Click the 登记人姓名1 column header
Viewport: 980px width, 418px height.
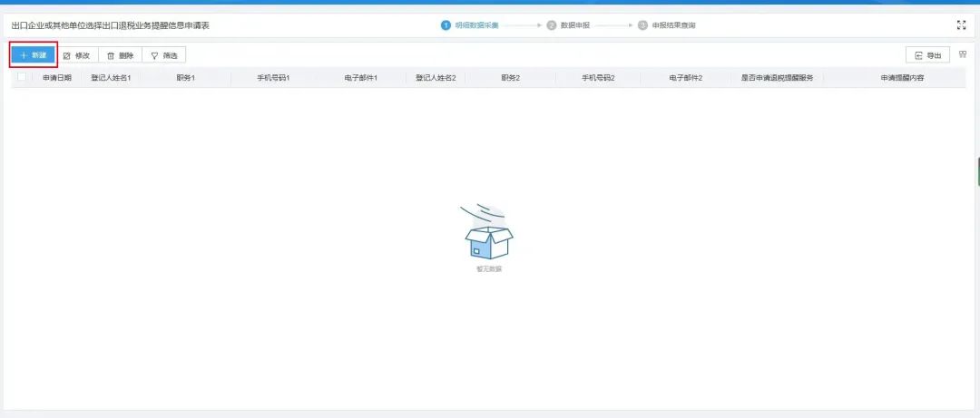coord(112,78)
